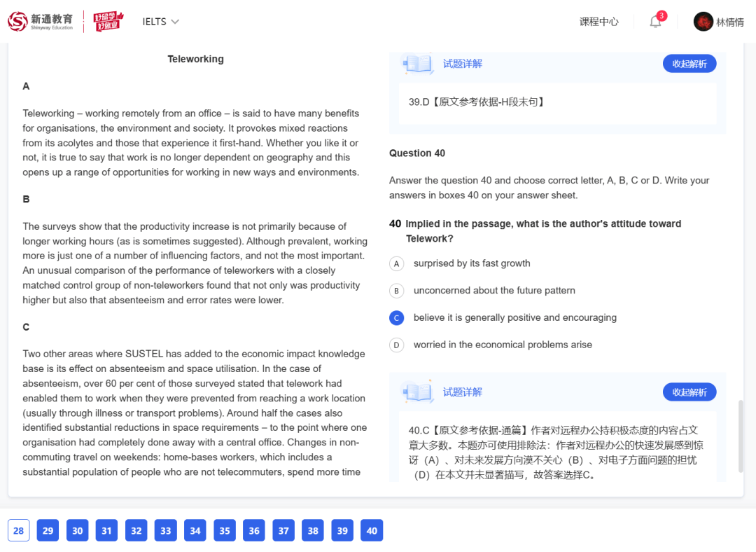
Task: Select option C generally positive and encouraging
Action: pos(396,317)
